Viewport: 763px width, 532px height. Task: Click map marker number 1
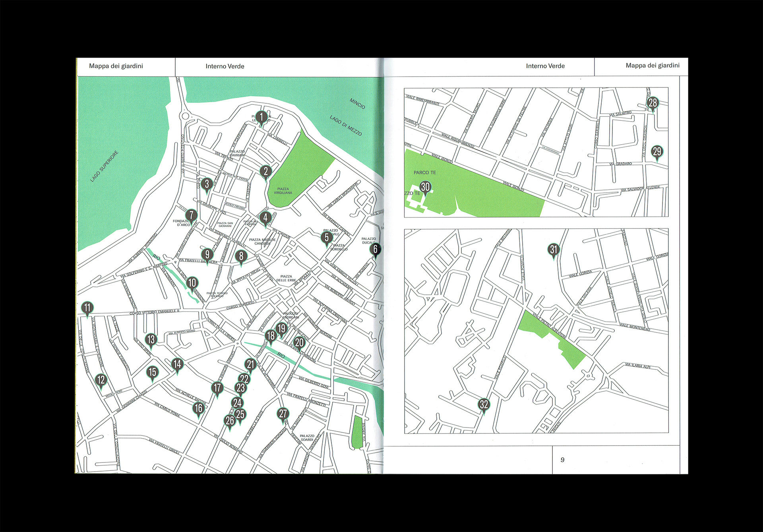point(261,117)
